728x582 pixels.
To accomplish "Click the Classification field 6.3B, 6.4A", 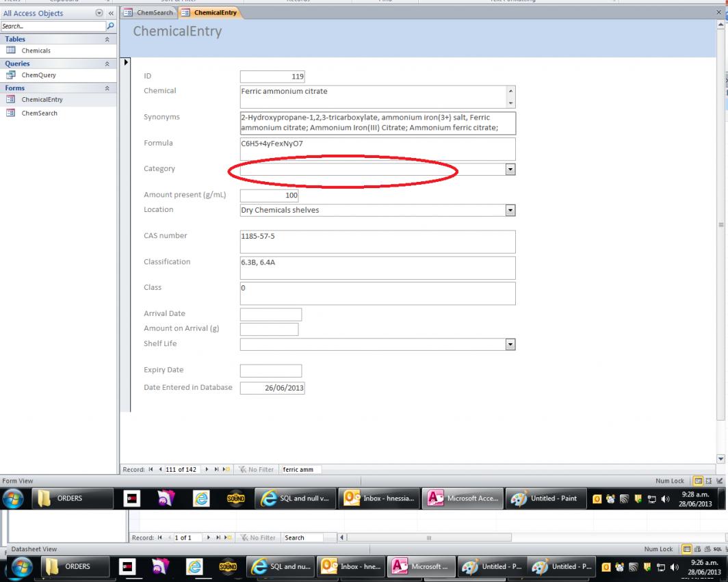I will 378,268.
